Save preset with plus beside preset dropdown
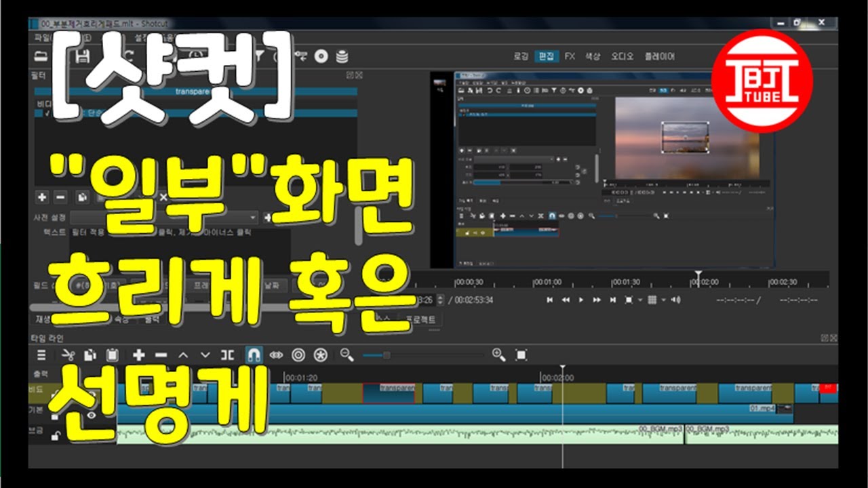Screen dimensions: 868x488 (268, 218)
